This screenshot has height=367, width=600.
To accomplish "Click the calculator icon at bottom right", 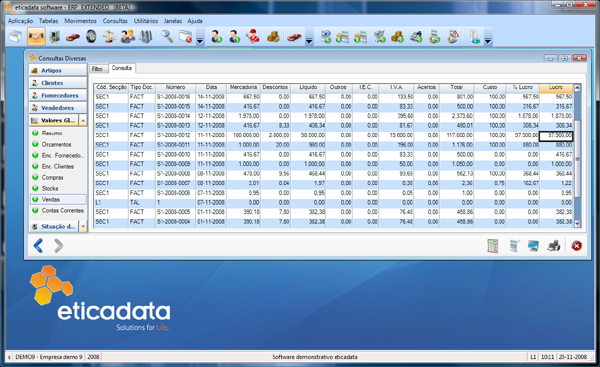I will click(492, 246).
